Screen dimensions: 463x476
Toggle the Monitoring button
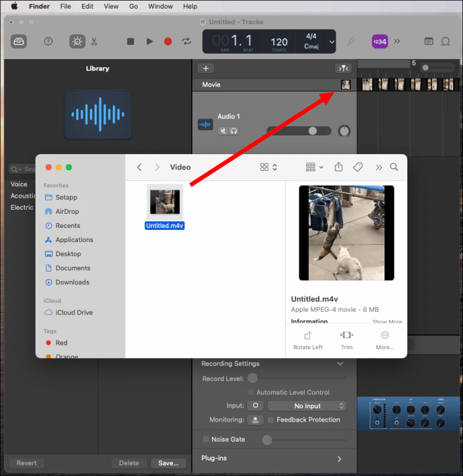coord(255,420)
